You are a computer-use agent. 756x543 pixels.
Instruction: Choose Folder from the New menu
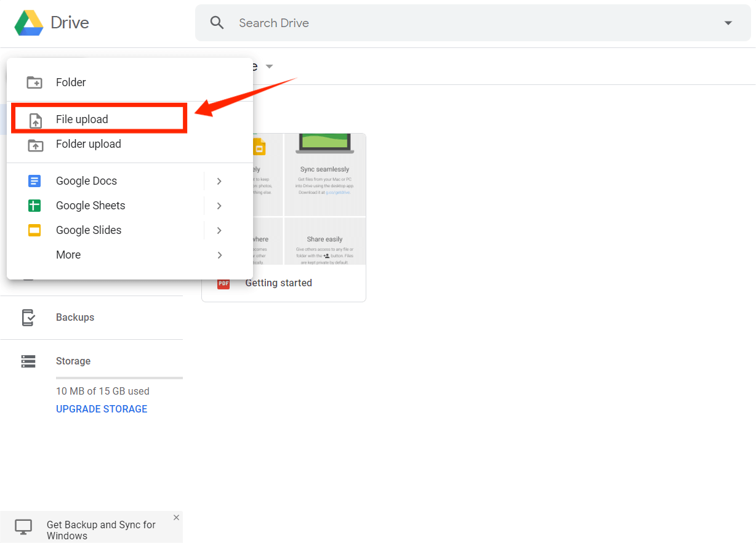click(130, 82)
